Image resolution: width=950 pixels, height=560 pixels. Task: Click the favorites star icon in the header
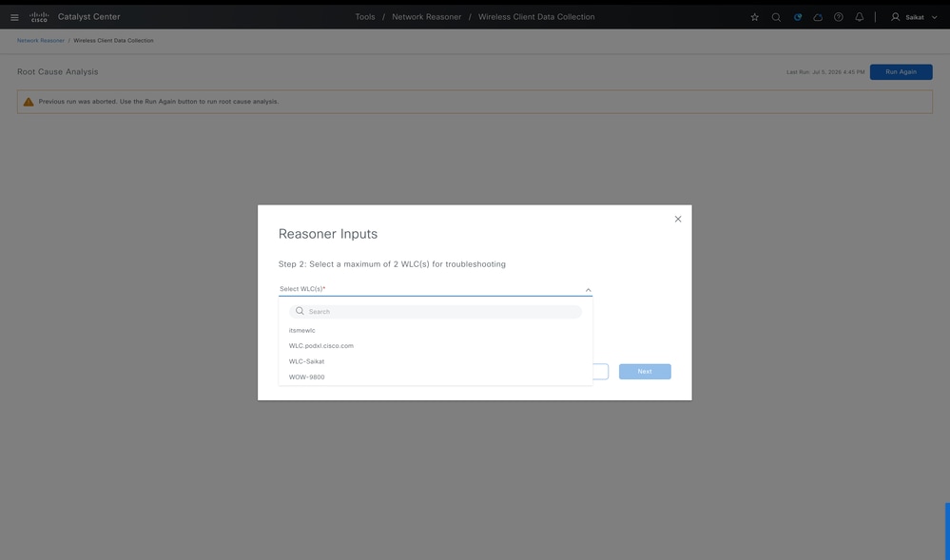tap(754, 17)
